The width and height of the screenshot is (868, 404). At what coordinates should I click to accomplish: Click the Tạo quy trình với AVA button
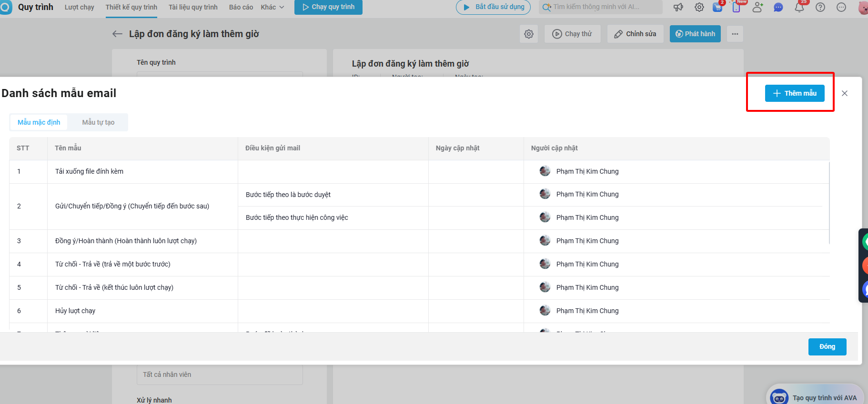click(x=816, y=397)
